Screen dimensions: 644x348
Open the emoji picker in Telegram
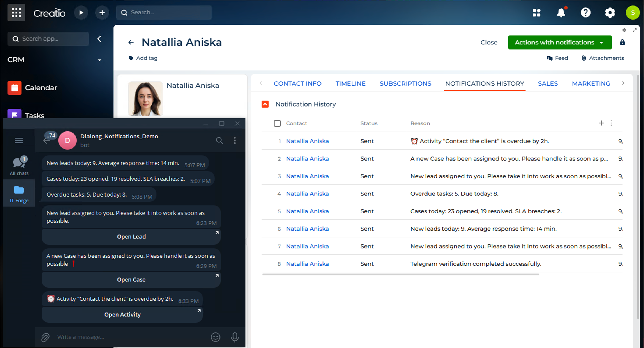click(215, 337)
